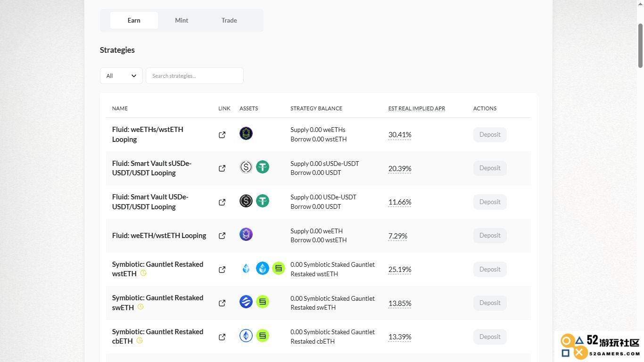Click yellow clock icon beside Restaked wstETH
The height and width of the screenshot is (362, 644).
pos(143,273)
